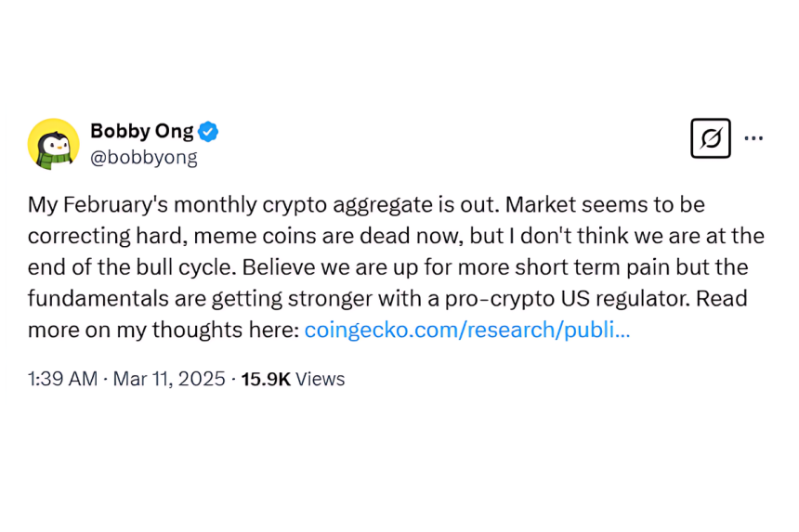
Task: Click the Grok slashed-circle icon
Action: [x=711, y=138]
